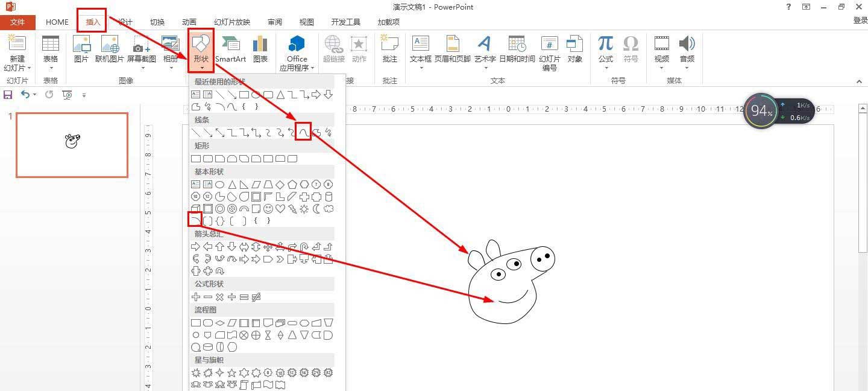This screenshot has width=868, height=391.
Task: Pick the smiley face in 基本形状
Action: point(268,209)
